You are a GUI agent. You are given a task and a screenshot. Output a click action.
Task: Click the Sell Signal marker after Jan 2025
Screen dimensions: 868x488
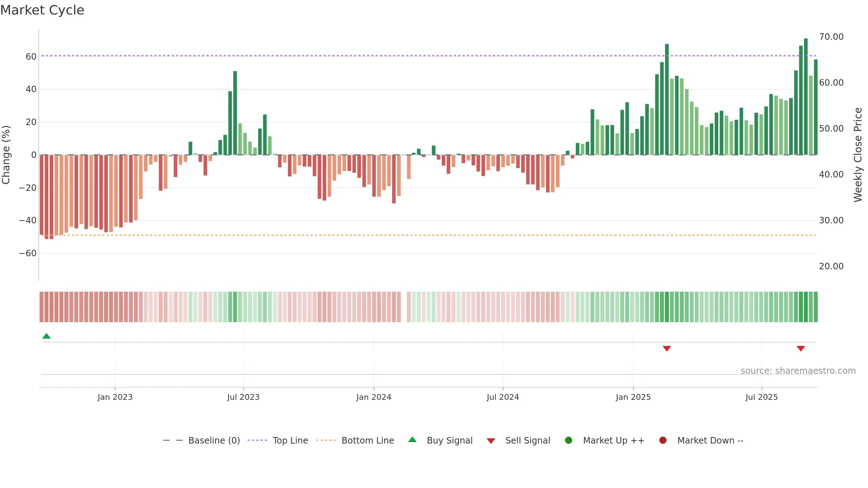(x=667, y=348)
